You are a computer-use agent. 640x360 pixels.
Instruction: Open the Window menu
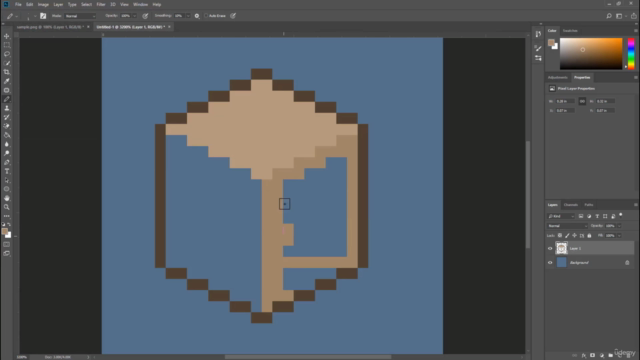coord(140,4)
